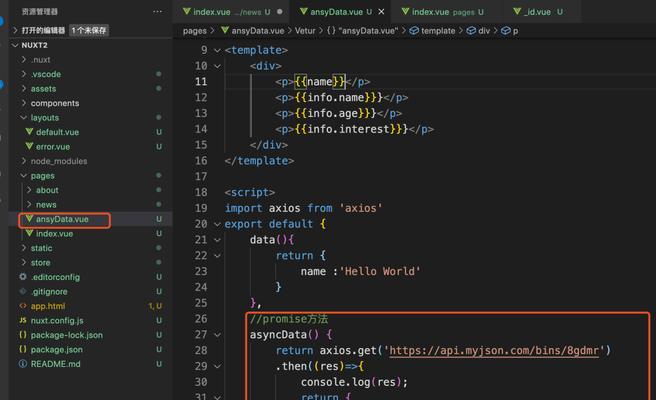Click the code icon of app.html
Viewport: 656px width, 400px height.
[x=23, y=305]
